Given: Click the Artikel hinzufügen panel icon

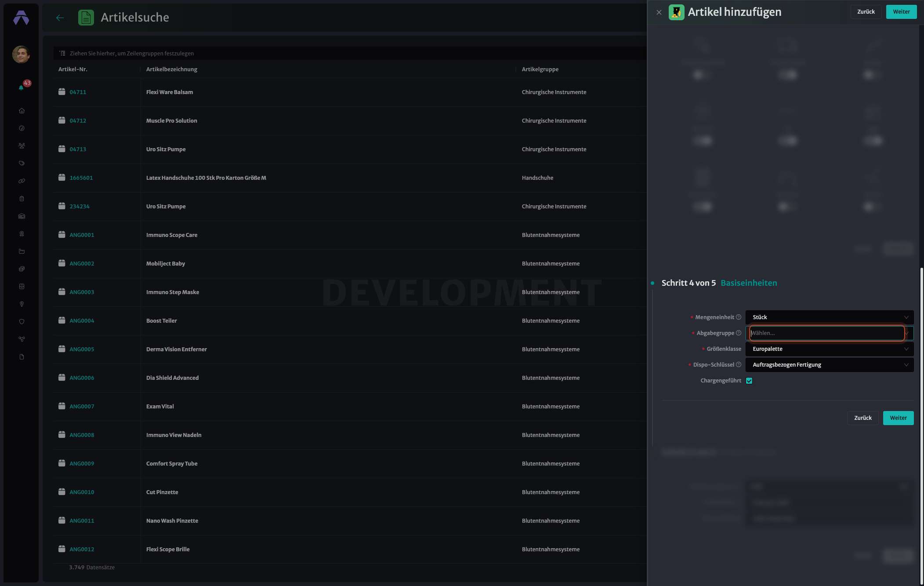Looking at the screenshot, I should click(x=677, y=12).
